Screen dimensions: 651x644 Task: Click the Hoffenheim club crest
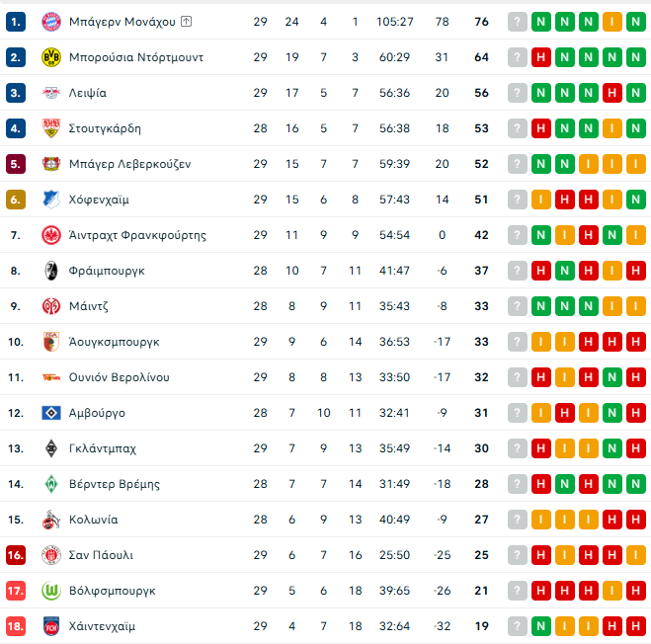(x=50, y=200)
